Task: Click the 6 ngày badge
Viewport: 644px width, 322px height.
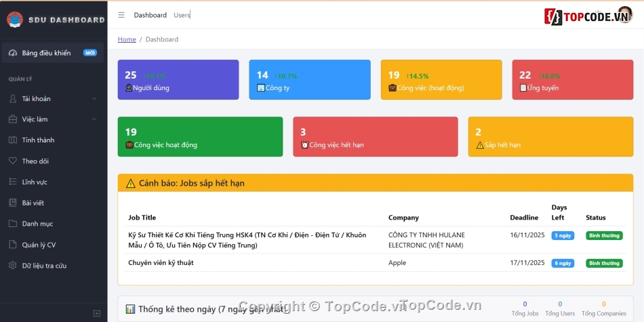Action: pyautogui.click(x=563, y=263)
